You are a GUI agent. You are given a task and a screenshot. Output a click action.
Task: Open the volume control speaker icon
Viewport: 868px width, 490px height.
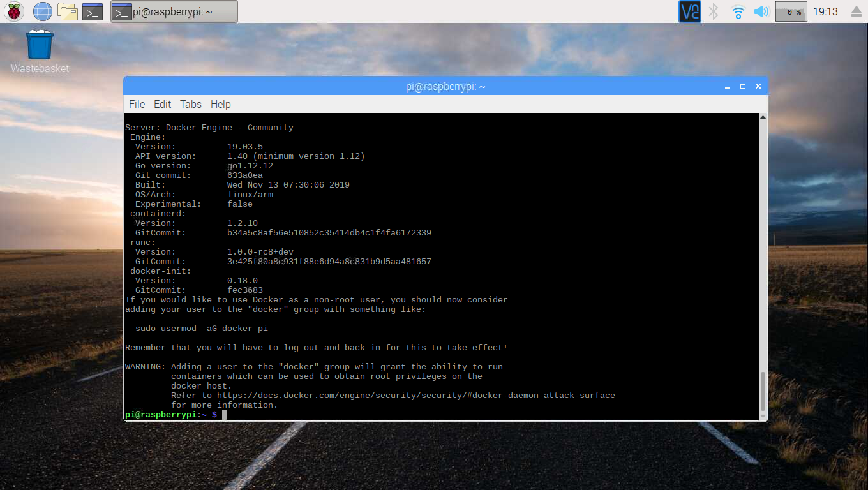[x=761, y=11]
